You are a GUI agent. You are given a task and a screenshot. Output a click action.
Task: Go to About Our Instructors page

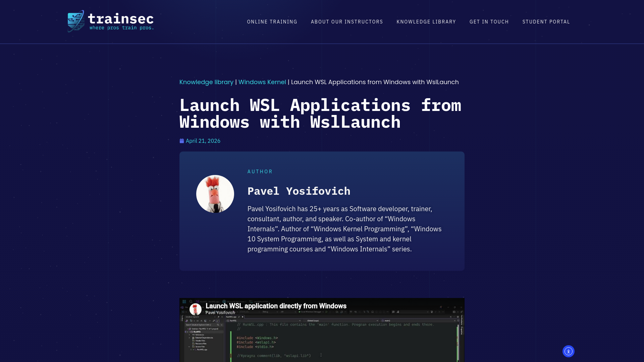[x=347, y=22]
